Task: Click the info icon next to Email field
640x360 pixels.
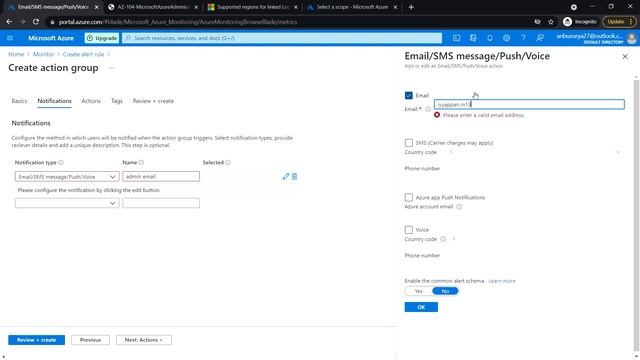Action: click(428, 109)
